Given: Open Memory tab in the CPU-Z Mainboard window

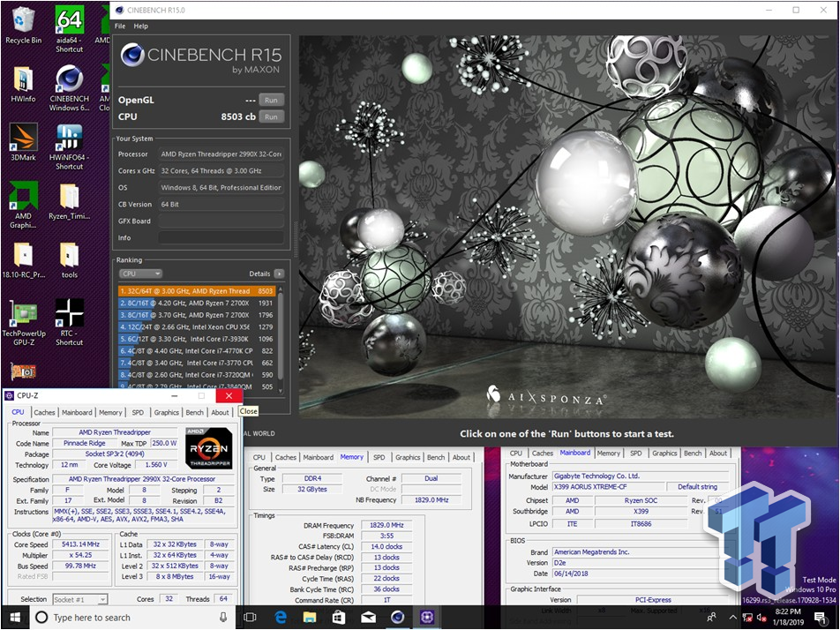Looking at the screenshot, I should (609, 454).
